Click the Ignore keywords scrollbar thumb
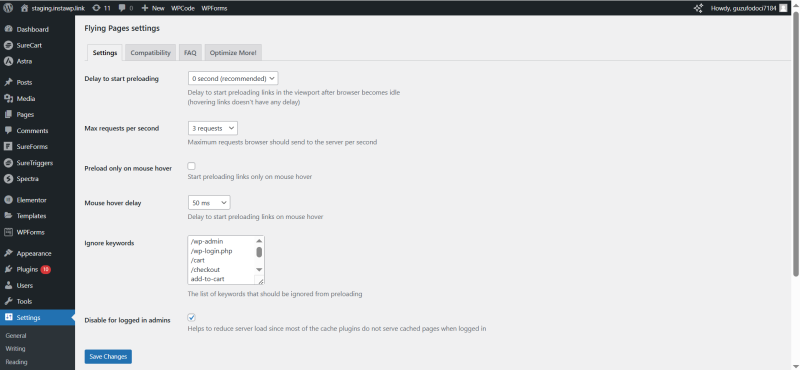 259,252
